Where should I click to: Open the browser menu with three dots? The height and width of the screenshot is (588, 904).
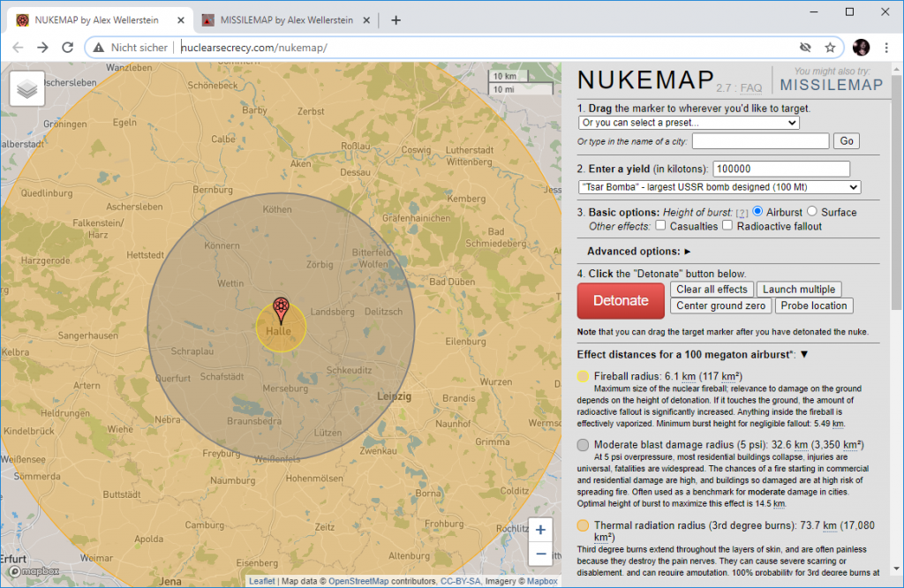pos(886,48)
